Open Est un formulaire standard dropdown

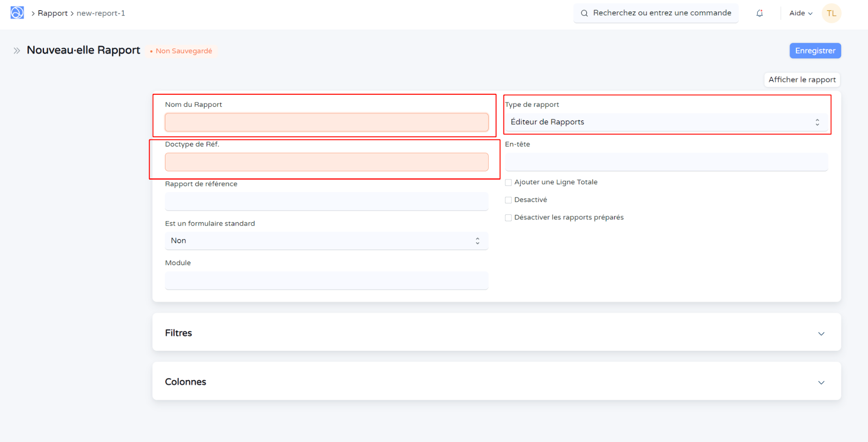(326, 241)
